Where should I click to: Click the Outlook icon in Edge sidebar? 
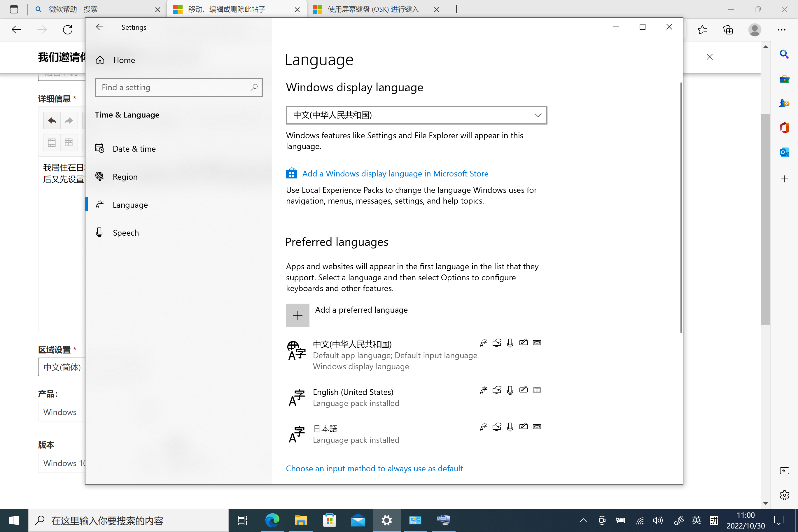[x=784, y=152]
